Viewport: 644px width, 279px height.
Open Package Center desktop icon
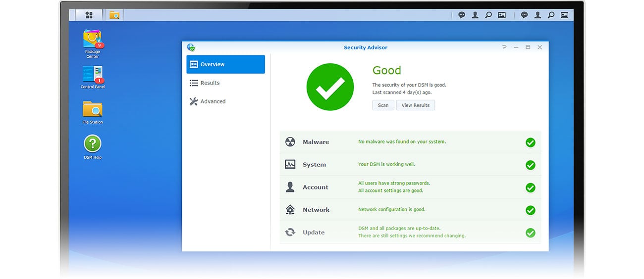click(x=93, y=44)
